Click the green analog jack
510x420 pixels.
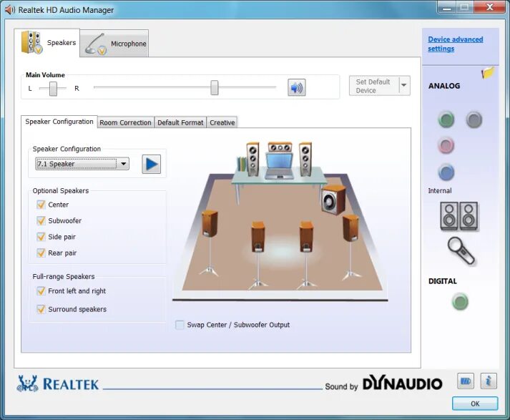tap(446, 119)
